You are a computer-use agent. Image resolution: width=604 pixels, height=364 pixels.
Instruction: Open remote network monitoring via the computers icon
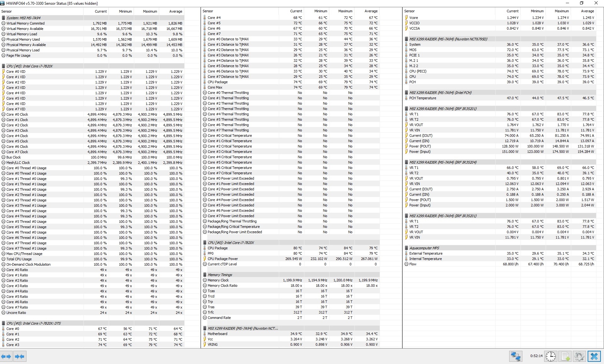(515, 356)
